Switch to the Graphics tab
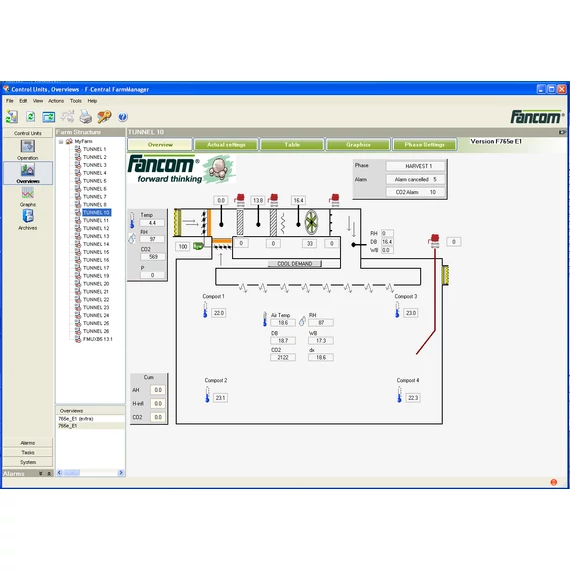Image resolution: width=570 pixels, height=570 pixels. [358, 144]
